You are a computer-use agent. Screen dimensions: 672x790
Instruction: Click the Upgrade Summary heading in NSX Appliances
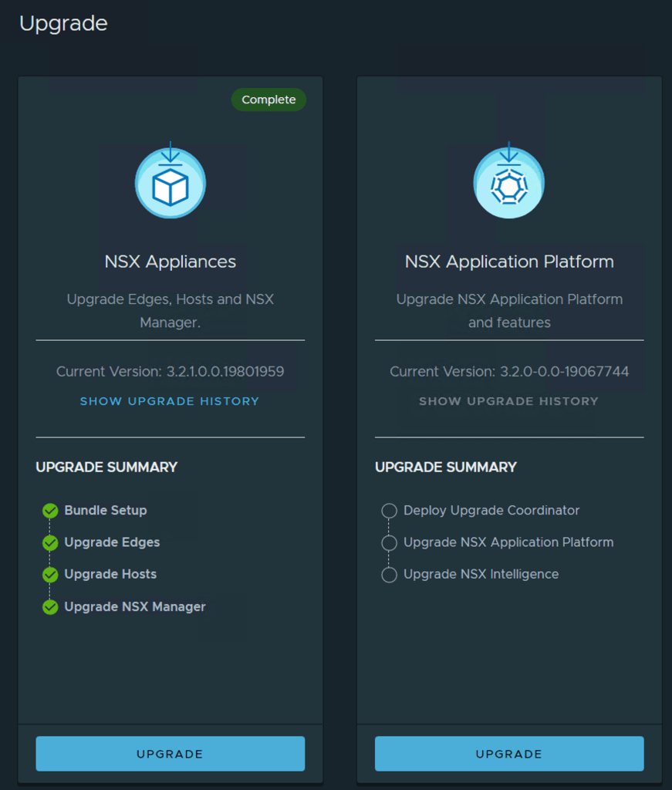click(x=106, y=467)
